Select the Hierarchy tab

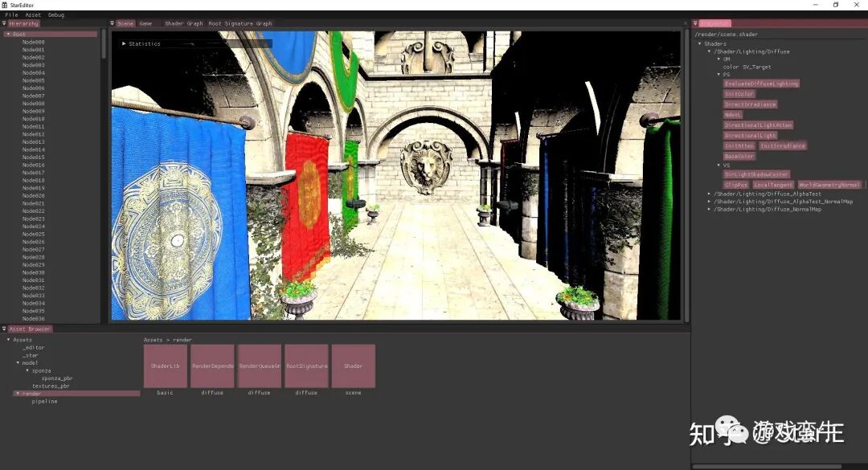click(24, 23)
